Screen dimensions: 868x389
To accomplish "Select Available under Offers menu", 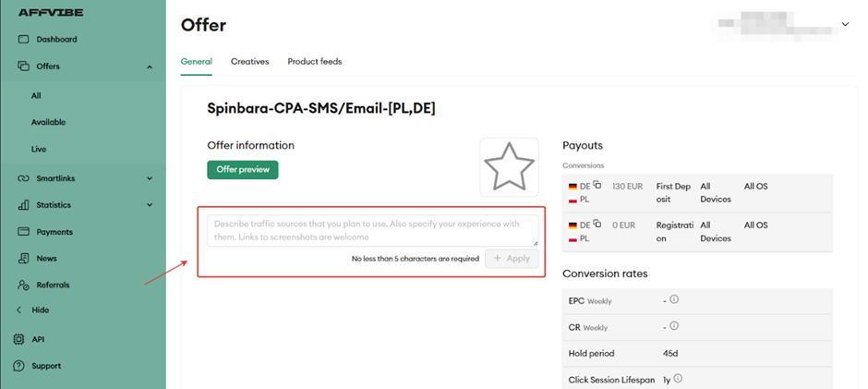I will point(48,122).
